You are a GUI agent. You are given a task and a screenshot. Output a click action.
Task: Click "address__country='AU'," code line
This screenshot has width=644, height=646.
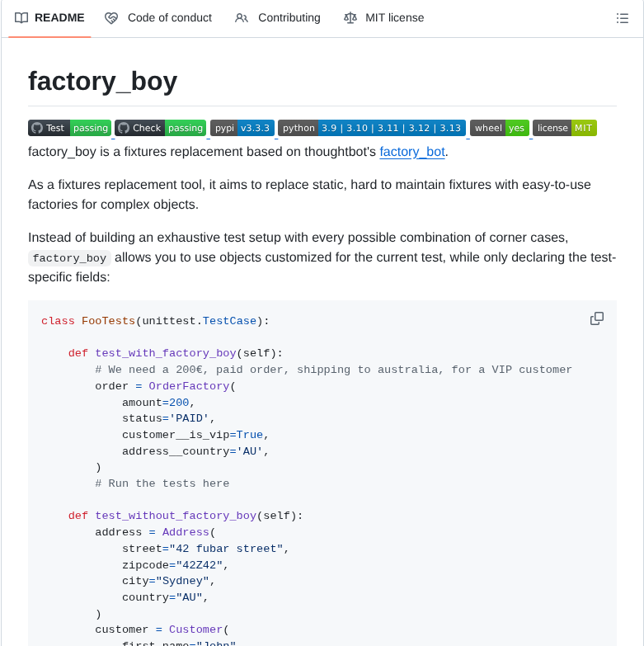coord(195,451)
